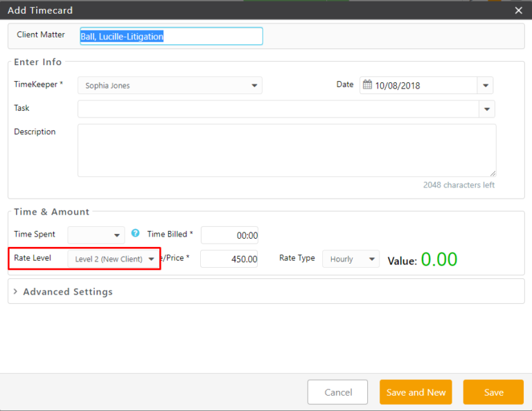Select the Time Billed field
This screenshot has width=532, height=411.
coord(229,235)
